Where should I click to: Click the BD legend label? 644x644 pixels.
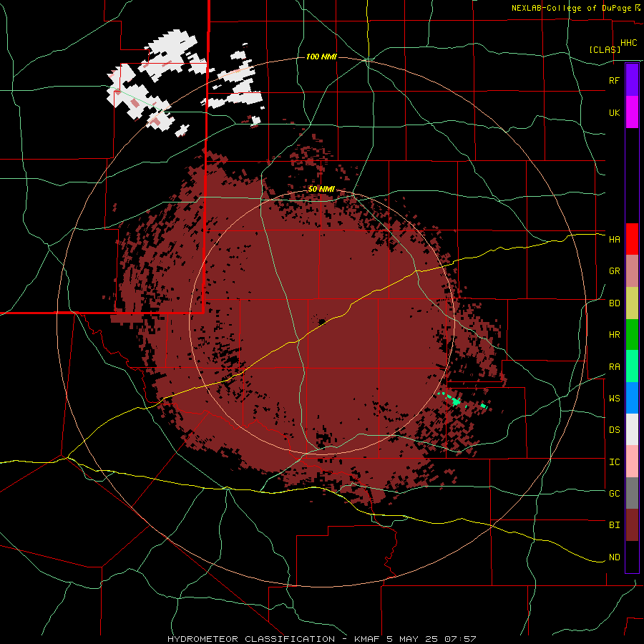(x=614, y=303)
